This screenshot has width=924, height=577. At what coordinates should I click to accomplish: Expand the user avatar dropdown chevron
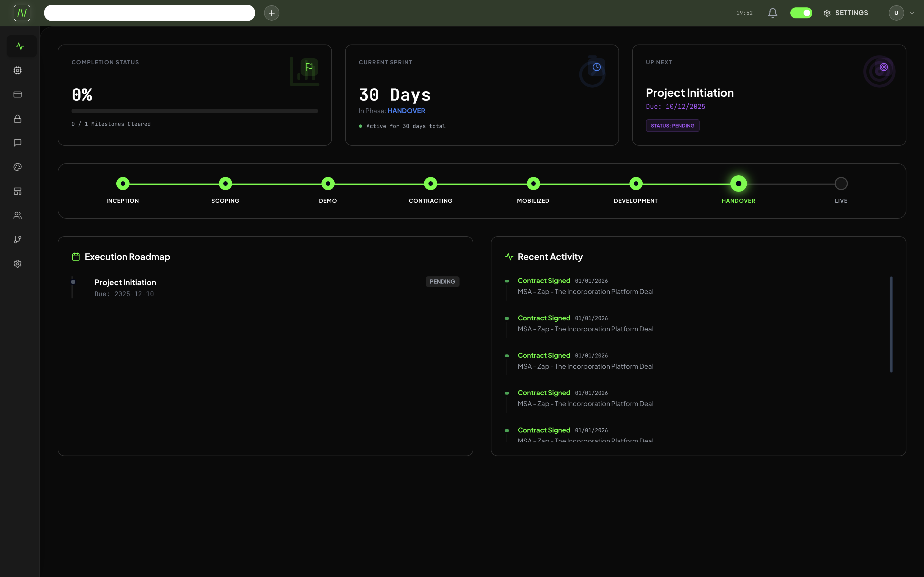(x=912, y=13)
